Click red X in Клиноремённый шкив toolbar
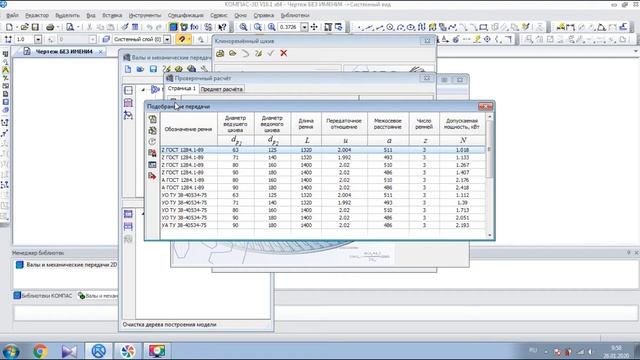 coord(284,53)
